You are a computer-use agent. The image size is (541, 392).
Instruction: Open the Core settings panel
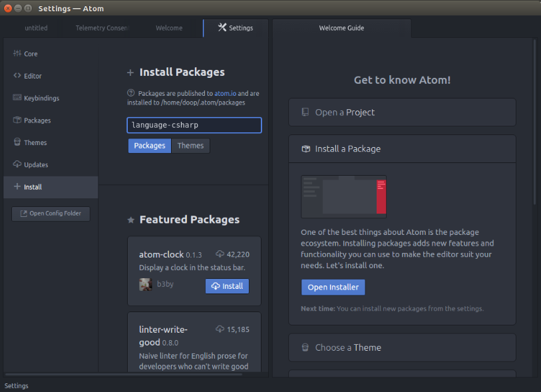(51, 53)
